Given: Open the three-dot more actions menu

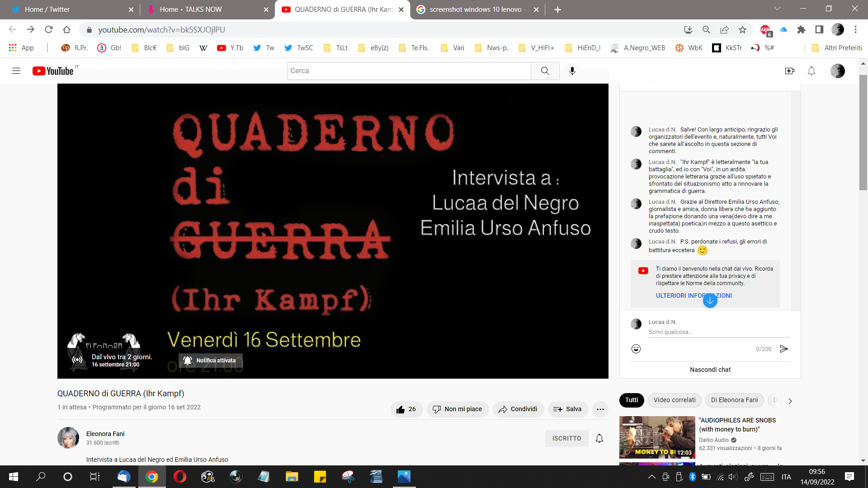Looking at the screenshot, I should 600,409.
